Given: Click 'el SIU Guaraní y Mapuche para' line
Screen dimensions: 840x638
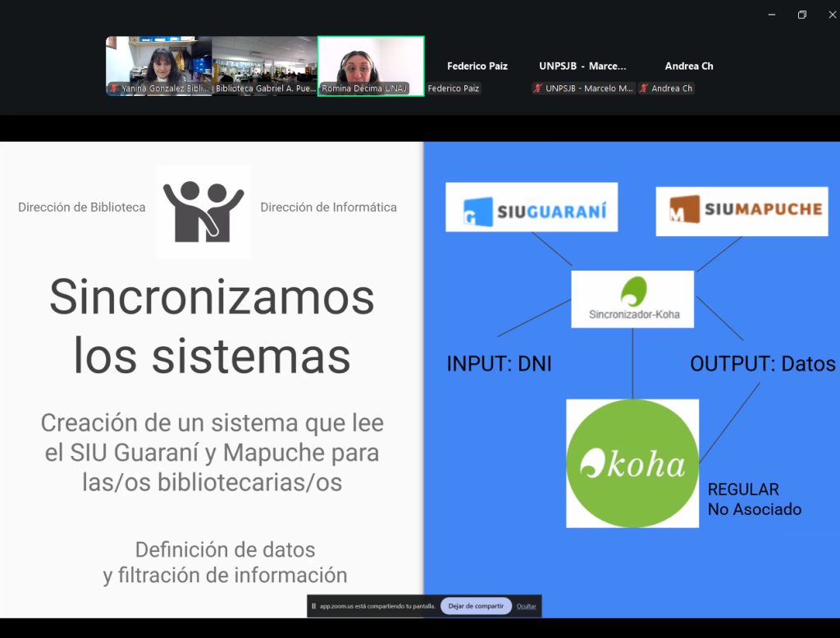Looking at the screenshot, I should click(212, 453).
